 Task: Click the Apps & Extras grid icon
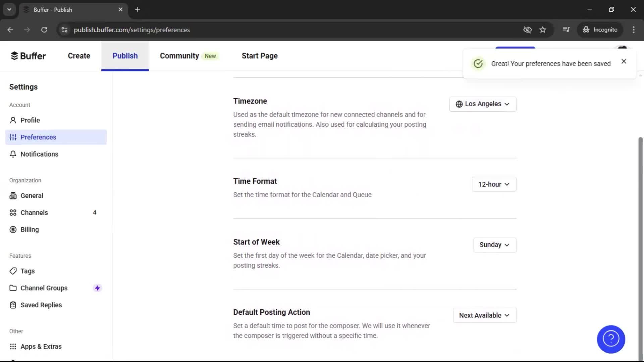coord(13,346)
